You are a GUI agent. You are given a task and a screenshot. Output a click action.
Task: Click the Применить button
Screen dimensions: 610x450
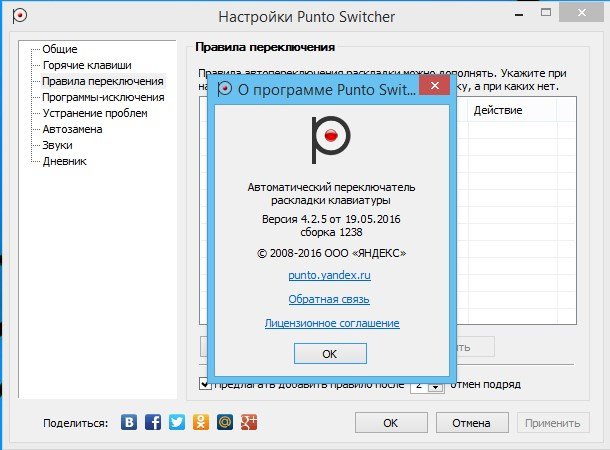tap(553, 423)
